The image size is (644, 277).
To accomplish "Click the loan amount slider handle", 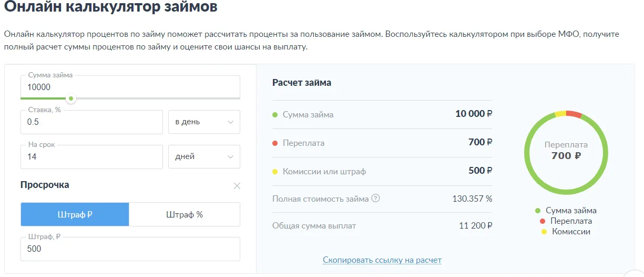I will tap(71, 98).
